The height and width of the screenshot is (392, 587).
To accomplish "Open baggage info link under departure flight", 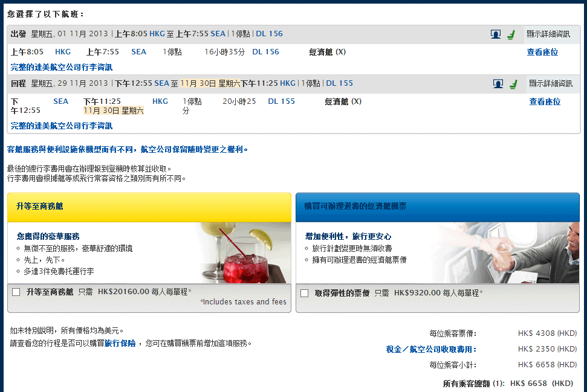I will (62, 68).
